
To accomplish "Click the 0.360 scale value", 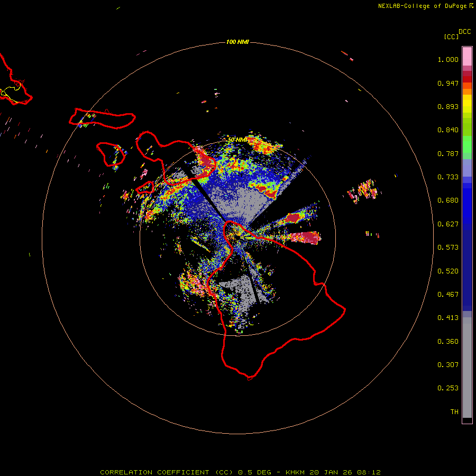I will pyautogui.click(x=448, y=342).
